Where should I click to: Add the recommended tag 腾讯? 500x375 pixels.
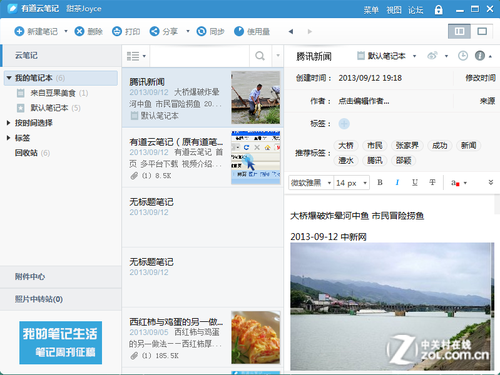(375, 161)
